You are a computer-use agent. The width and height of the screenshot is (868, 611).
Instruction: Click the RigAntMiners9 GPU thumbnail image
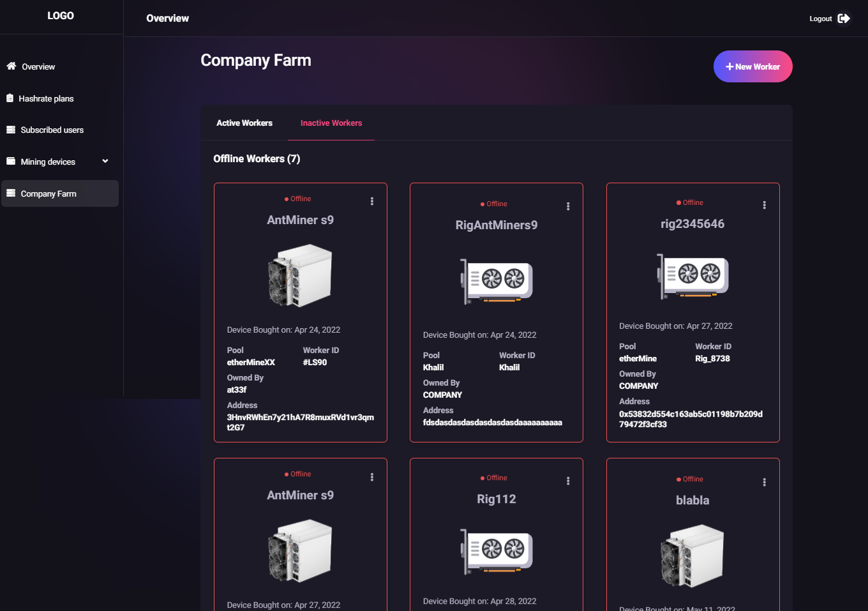(x=496, y=280)
